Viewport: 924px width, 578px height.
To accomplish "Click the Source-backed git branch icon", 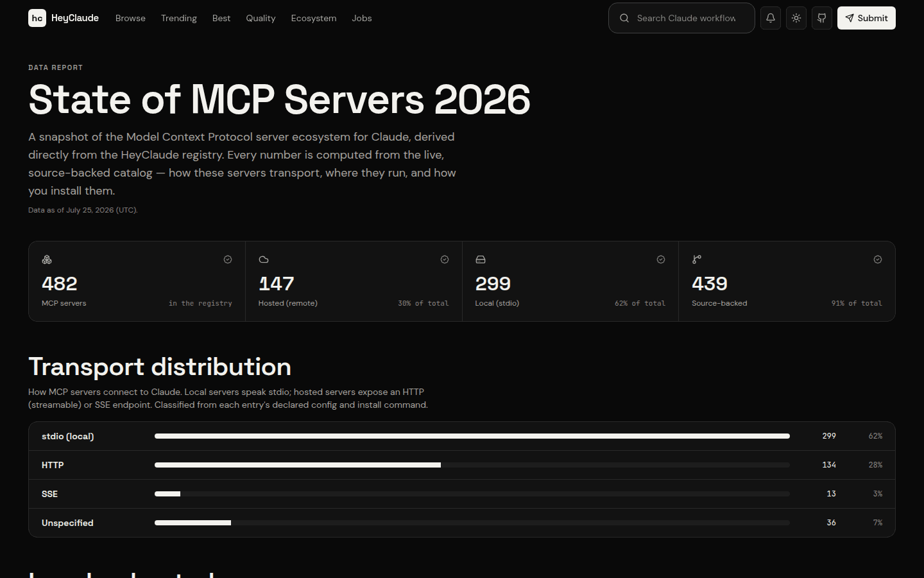I will click(697, 259).
